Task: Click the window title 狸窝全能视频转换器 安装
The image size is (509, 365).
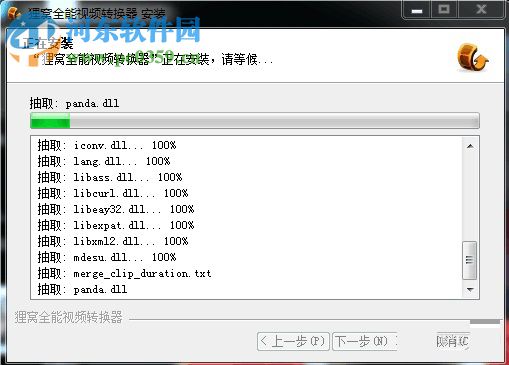Action: click(x=97, y=14)
